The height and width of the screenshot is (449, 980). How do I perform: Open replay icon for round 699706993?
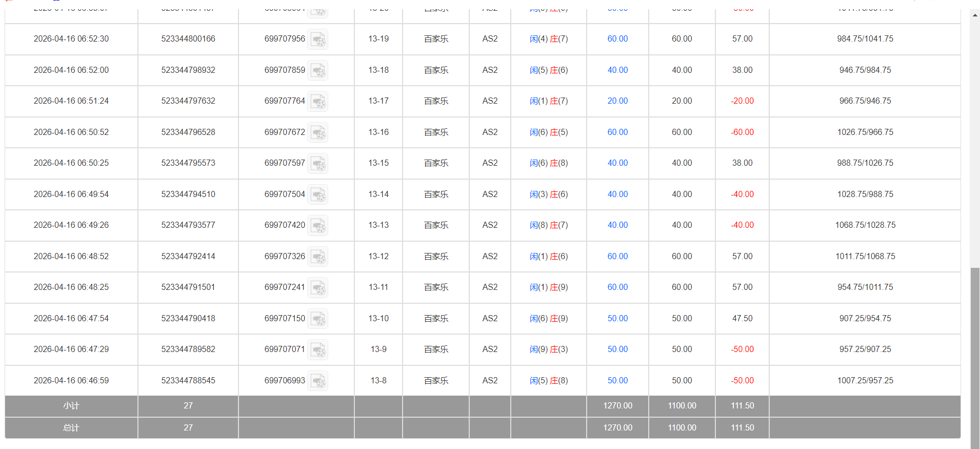click(x=317, y=381)
